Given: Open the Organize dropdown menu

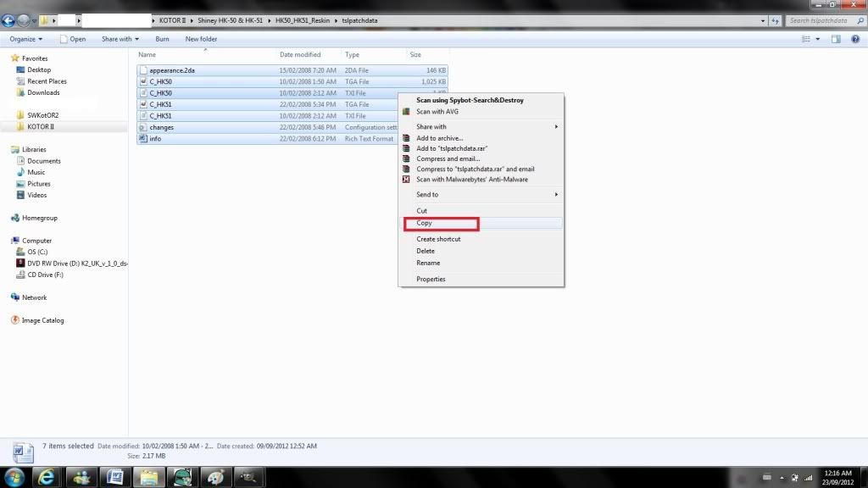Looking at the screenshot, I should tap(26, 39).
